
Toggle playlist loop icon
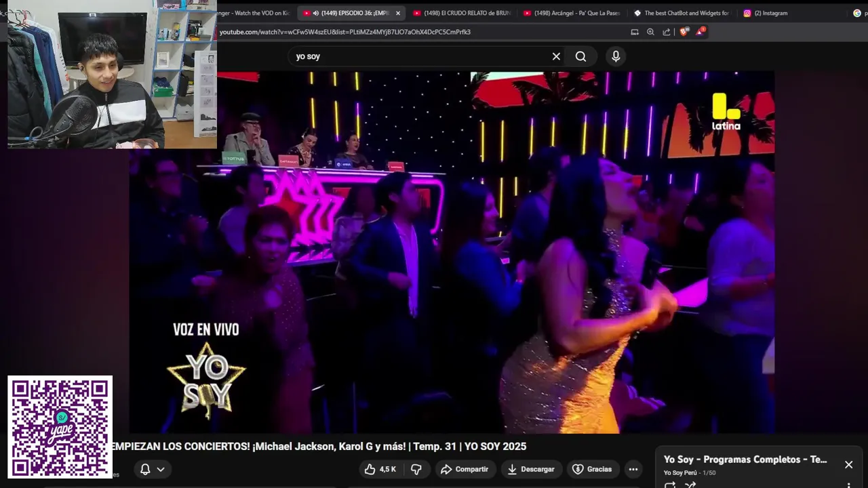coord(670,485)
